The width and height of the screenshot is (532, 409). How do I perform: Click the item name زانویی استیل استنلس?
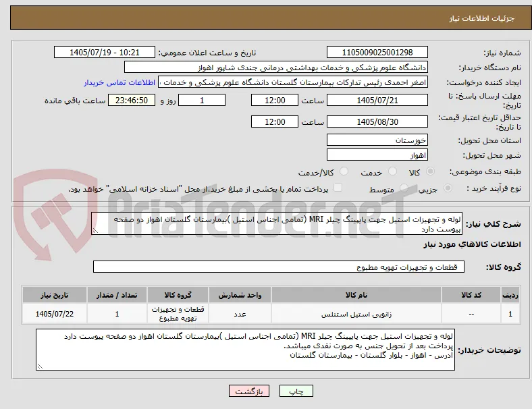coord(356,315)
